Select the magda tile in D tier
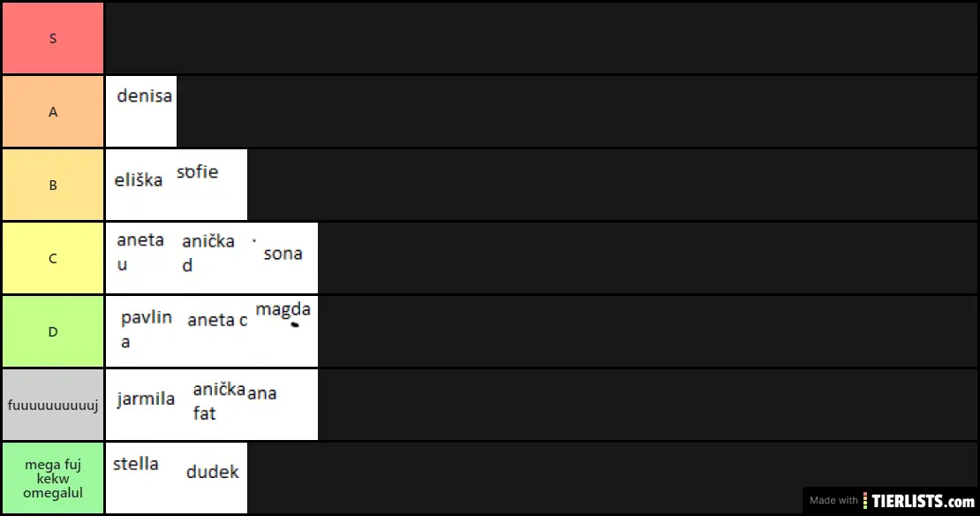Viewport: 980px width, 516px height. click(283, 331)
